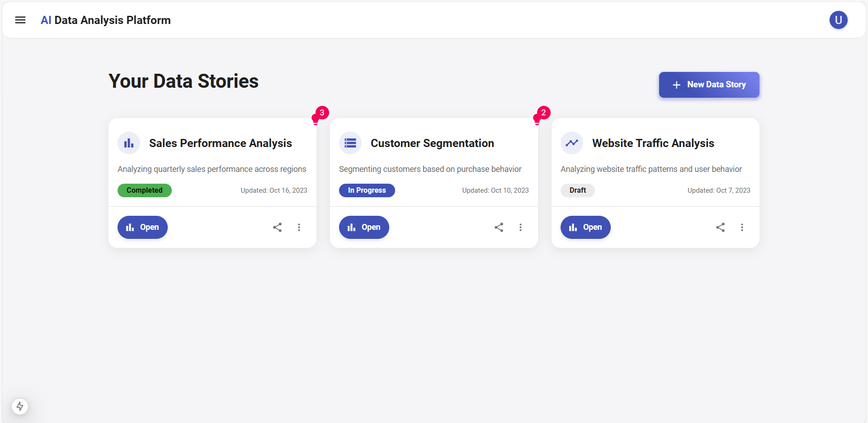Screen dimensions: 868x423
Task: Share the Sales Performance Analysis story
Action: pyautogui.click(x=277, y=227)
